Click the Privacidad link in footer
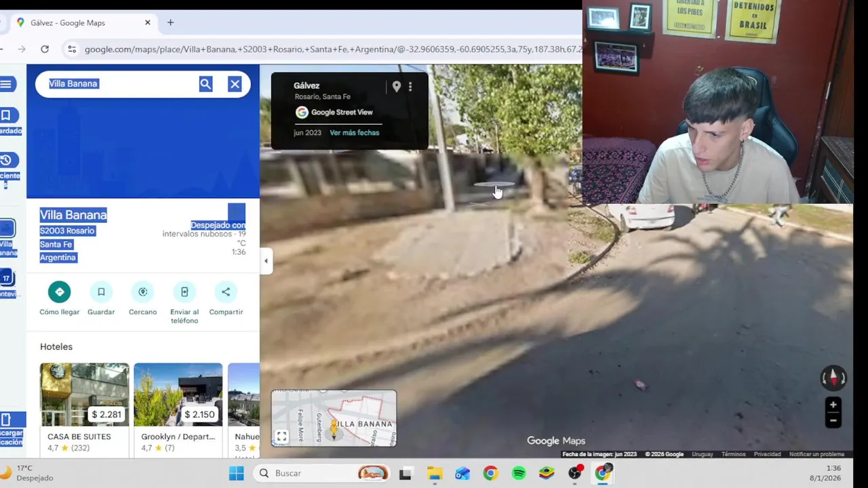Image resolution: width=868 pixels, height=488 pixels. point(767,454)
